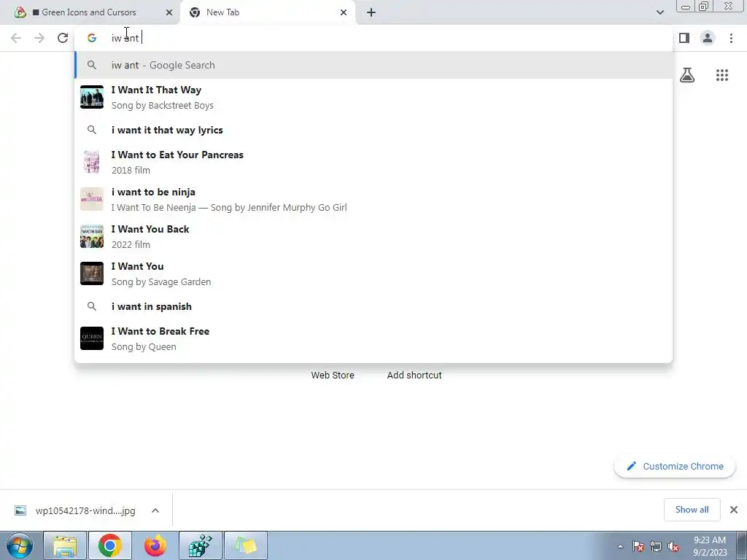The image size is (747, 560).
Task: Click the Add shortcut tile
Action: pyautogui.click(x=414, y=376)
